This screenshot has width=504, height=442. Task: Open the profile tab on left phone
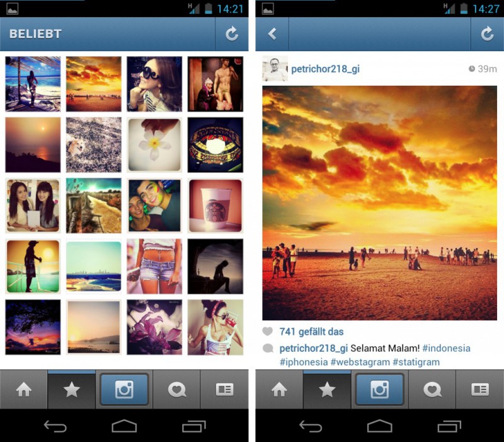click(224, 390)
